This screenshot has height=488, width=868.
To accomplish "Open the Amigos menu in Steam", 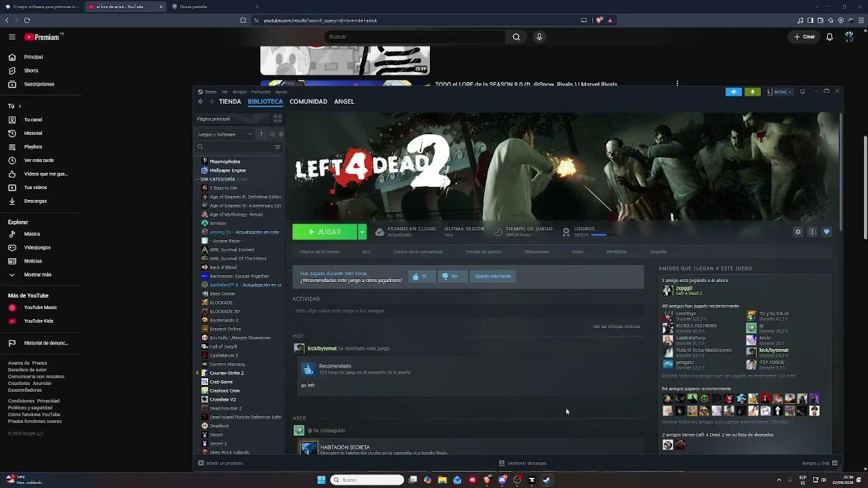I will tap(239, 91).
